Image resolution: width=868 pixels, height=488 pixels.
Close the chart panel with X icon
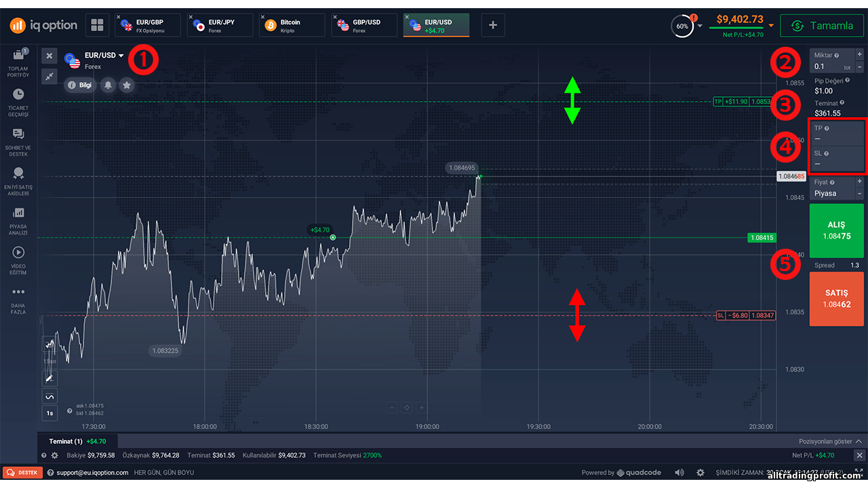[50, 56]
